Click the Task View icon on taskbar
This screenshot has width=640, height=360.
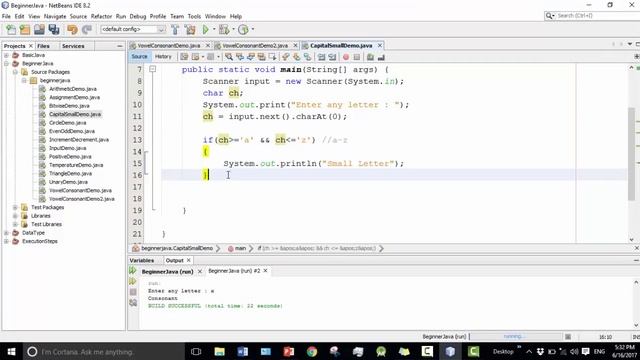196,351
